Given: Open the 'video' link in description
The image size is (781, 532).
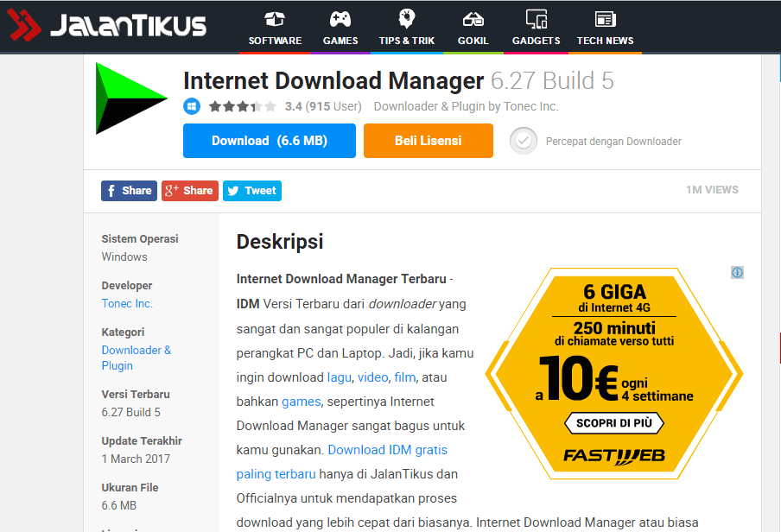Looking at the screenshot, I should [372, 377].
